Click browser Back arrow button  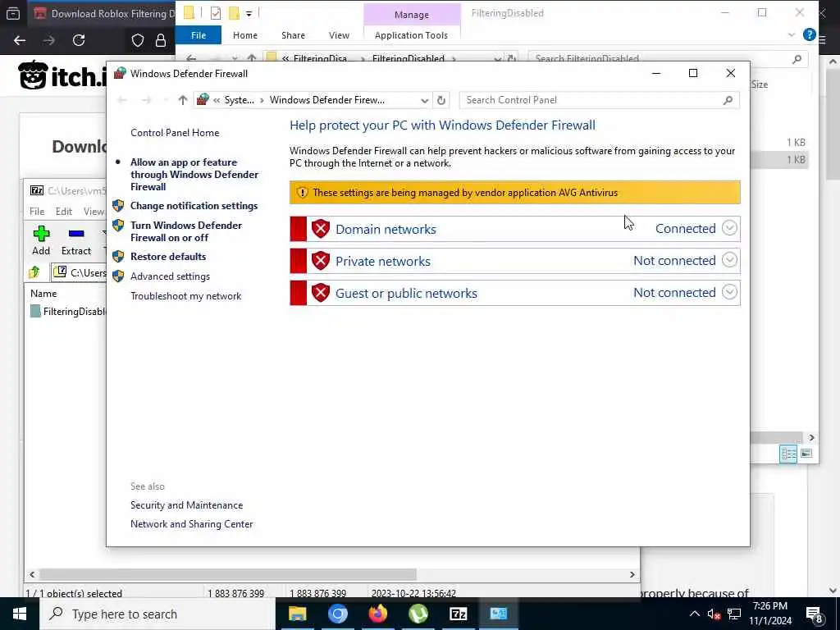click(x=20, y=40)
